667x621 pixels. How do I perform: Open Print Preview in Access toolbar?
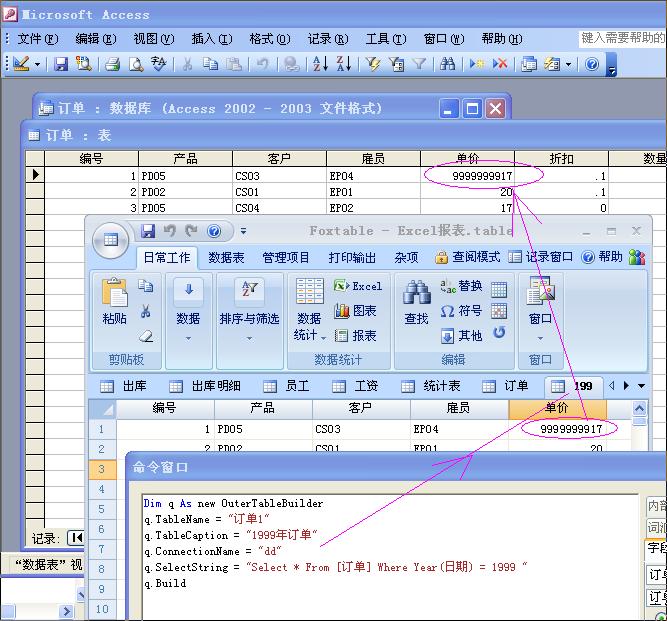[136, 64]
